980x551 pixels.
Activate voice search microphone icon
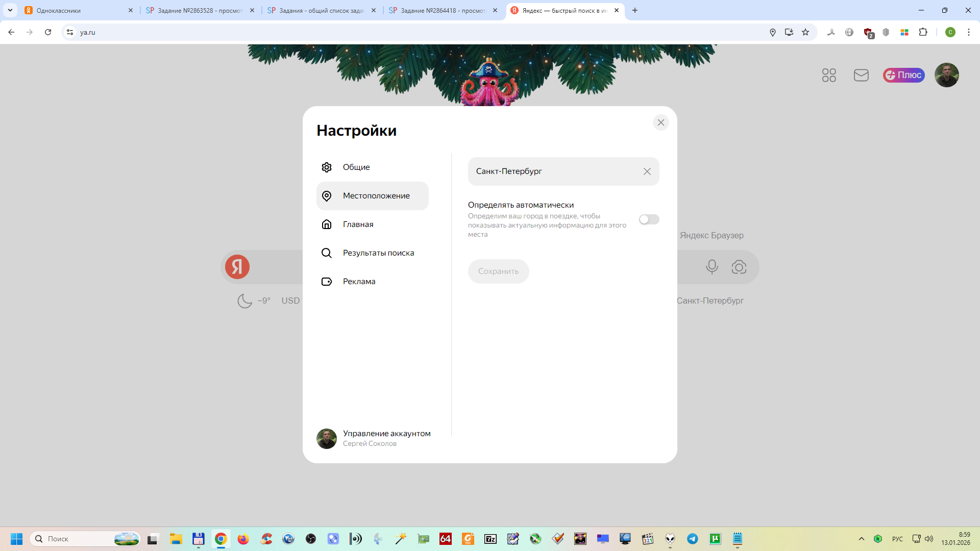click(712, 267)
